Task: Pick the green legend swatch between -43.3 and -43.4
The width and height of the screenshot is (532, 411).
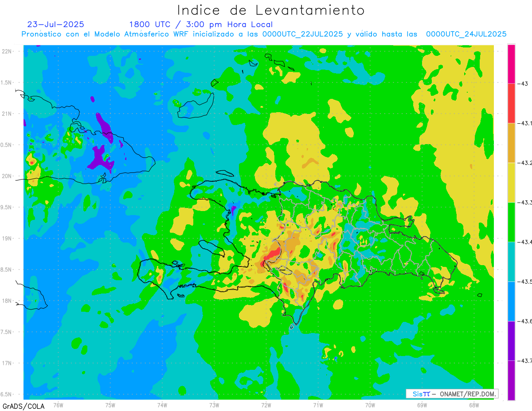Action: (x=511, y=222)
